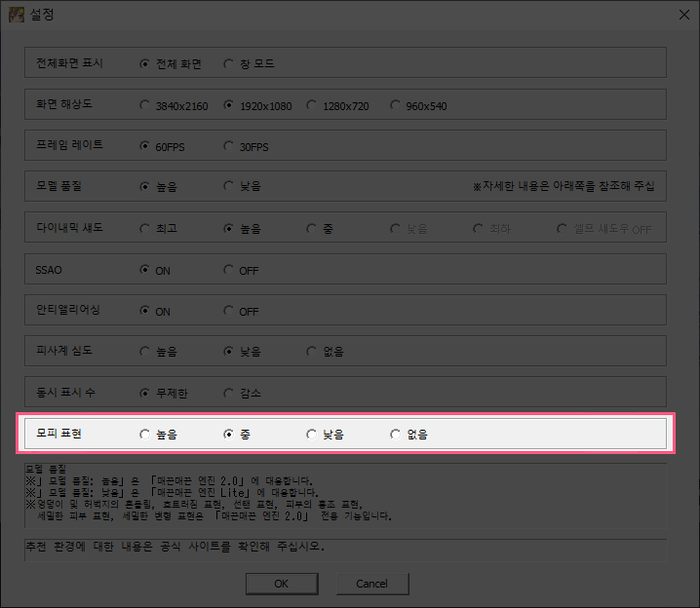Screen dimensions: 700x608
Task: Click the app icon beside 설정 title
Action: click(x=17, y=15)
